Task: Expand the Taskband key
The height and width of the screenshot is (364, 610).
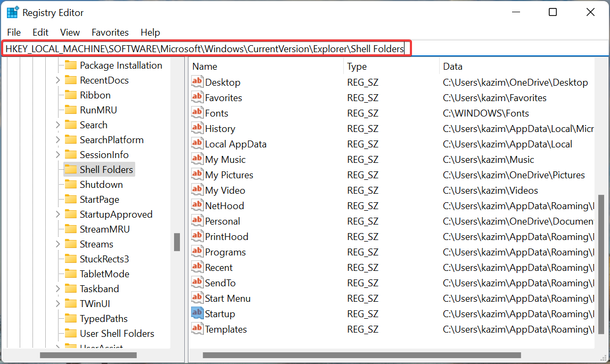Action: [x=57, y=288]
